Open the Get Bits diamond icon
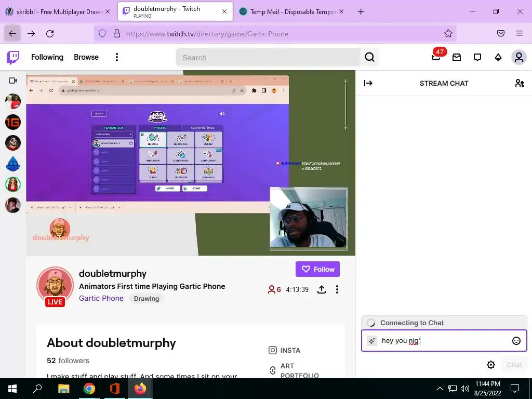The image size is (532, 399). click(x=498, y=57)
